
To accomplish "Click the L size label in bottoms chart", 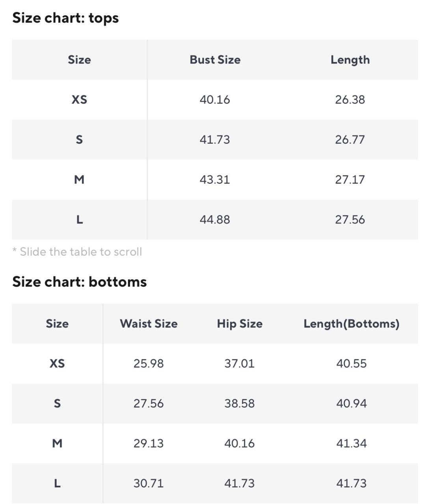I will tap(57, 484).
